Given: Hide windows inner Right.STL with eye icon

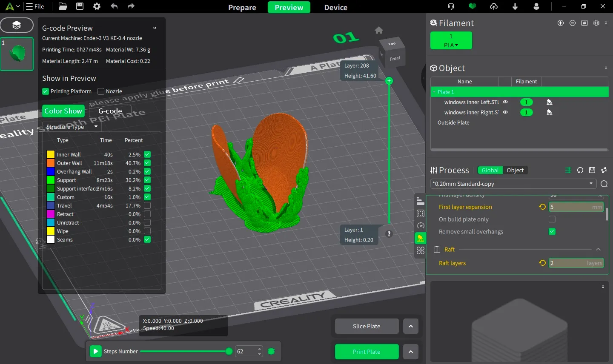Looking at the screenshot, I should click(505, 112).
